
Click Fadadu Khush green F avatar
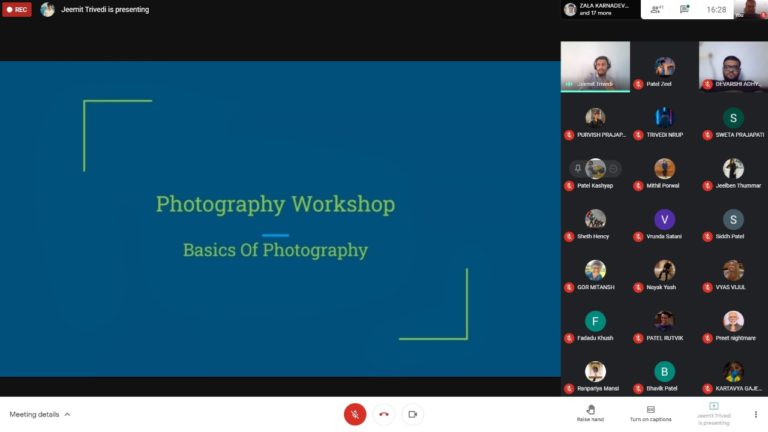pos(595,321)
